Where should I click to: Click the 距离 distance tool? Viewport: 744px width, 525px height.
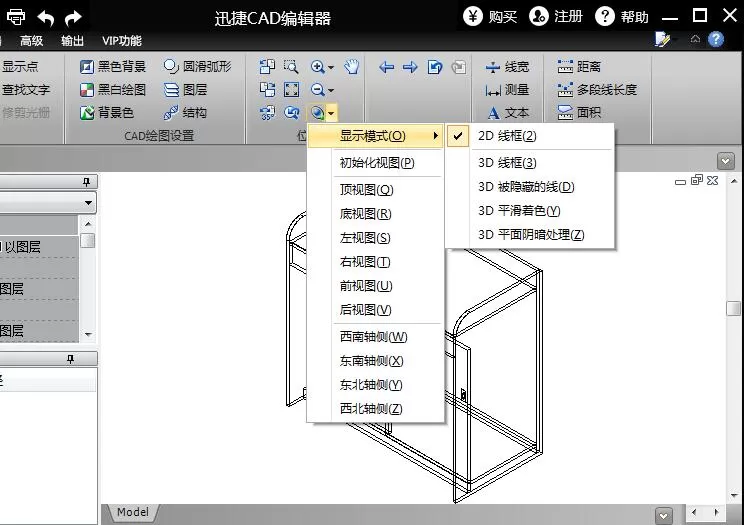tap(579, 66)
